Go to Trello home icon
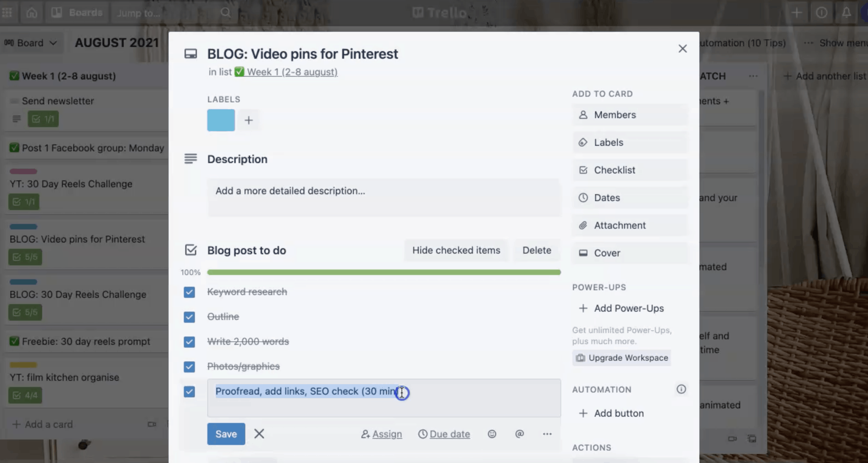Screen dimensions: 868x463 click(x=31, y=13)
